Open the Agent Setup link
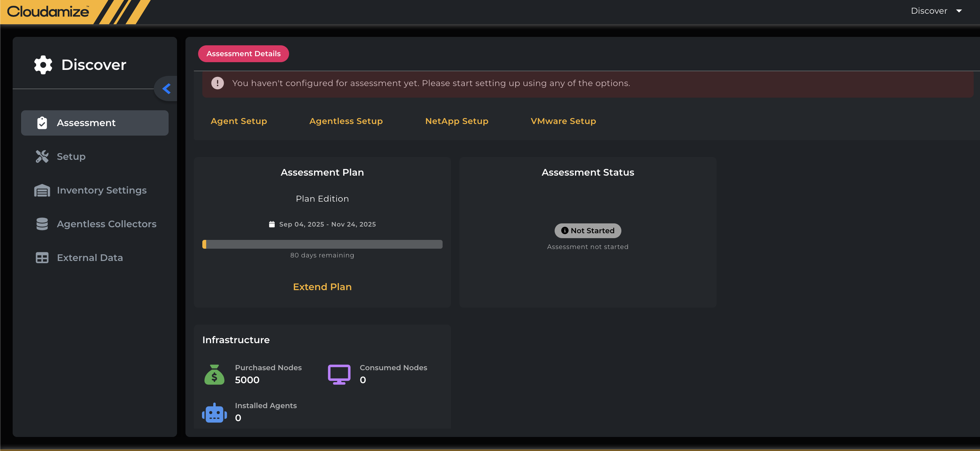Image resolution: width=980 pixels, height=451 pixels. pos(239,121)
